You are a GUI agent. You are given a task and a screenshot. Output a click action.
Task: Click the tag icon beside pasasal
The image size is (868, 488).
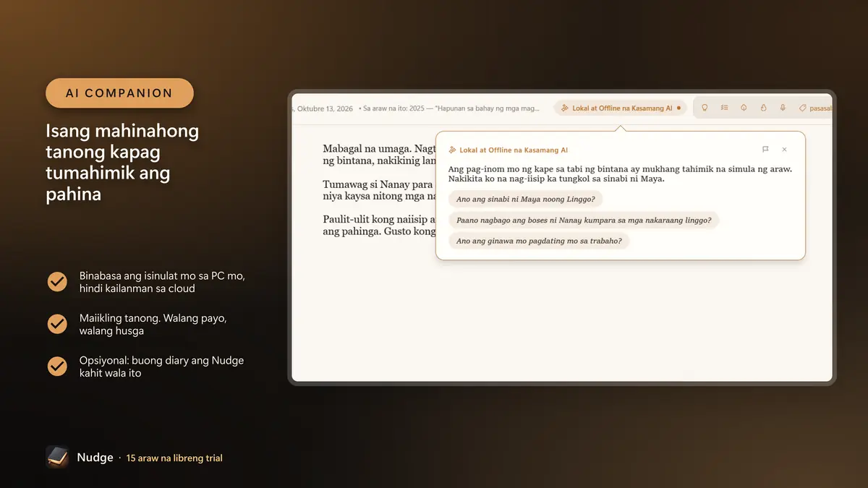pyautogui.click(x=802, y=108)
